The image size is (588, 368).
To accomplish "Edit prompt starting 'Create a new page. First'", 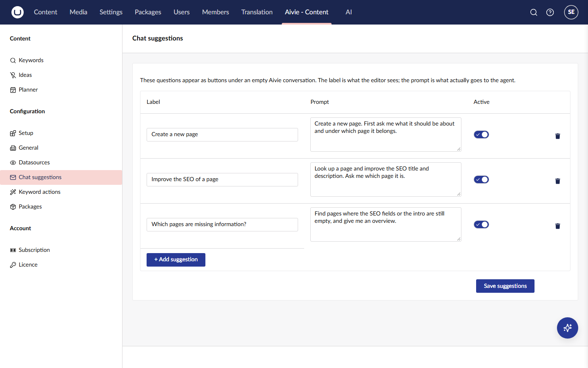I will 386,135.
